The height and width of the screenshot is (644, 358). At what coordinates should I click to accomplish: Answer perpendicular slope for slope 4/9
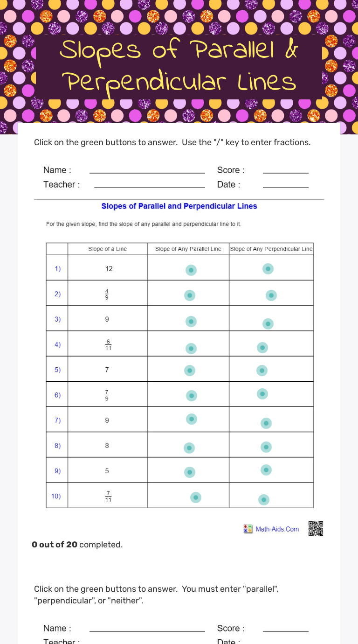click(271, 295)
